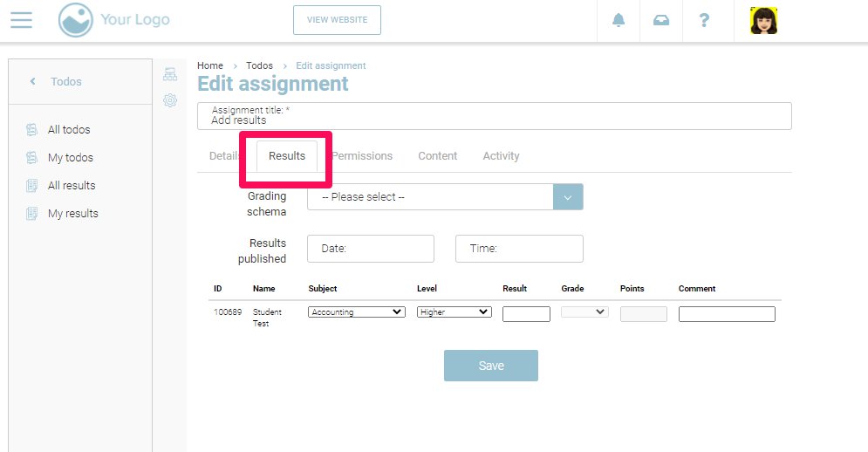The image size is (868, 452).
Task: Open All results in the sidebar
Action: point(71,186)
